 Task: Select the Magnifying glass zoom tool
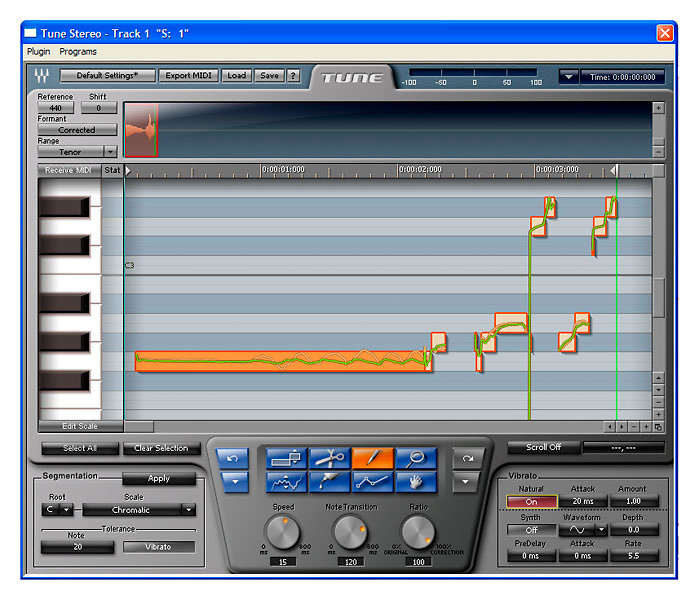(x=416, y=458)
